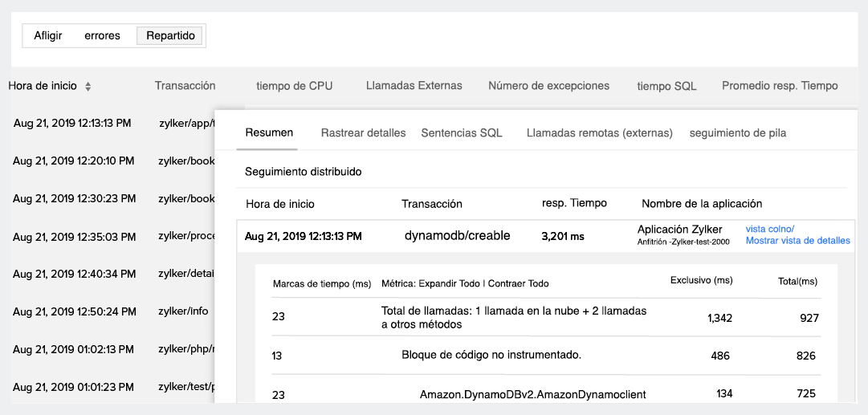Click total value 927
Screen dimensions: 868x415
[809, 318]
